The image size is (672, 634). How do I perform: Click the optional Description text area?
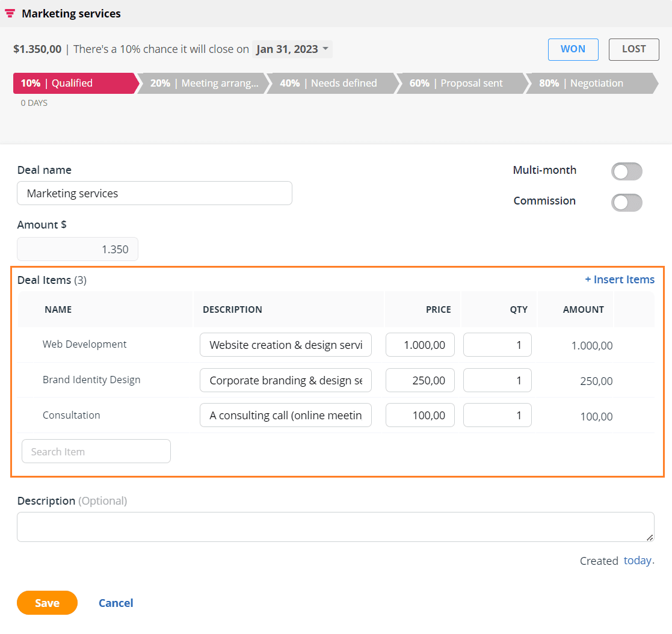click(x=335, y=526)
